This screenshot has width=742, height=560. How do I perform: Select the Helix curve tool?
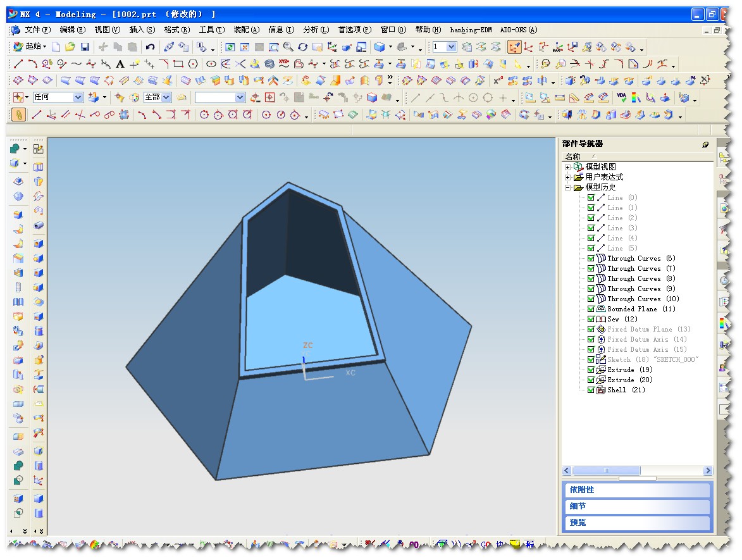click(269, 64)
